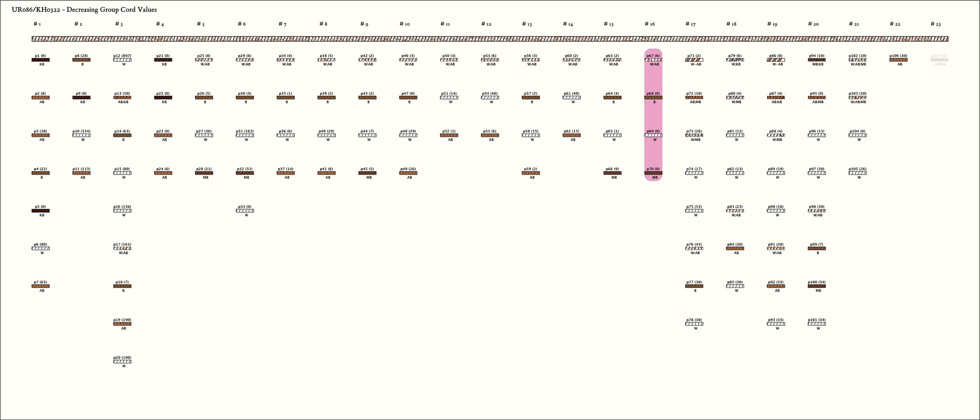Click the '# 16' group header
The height and width of the screenshot is (420, 980).
click(649, 24)
